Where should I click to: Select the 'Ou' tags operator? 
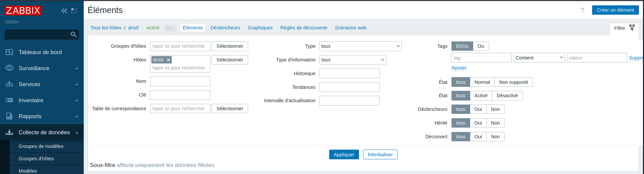click(x=481, y=46)
